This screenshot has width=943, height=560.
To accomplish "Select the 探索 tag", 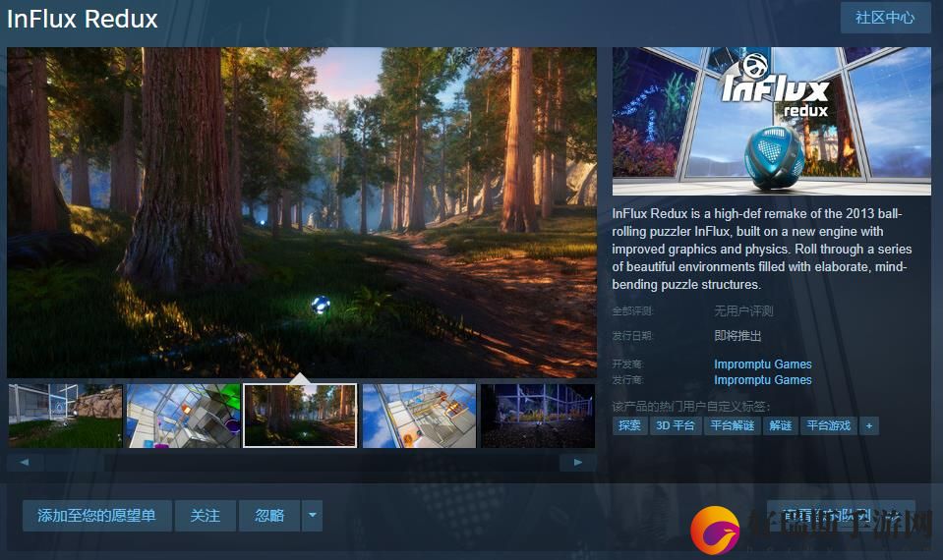I will coord(629,425).
